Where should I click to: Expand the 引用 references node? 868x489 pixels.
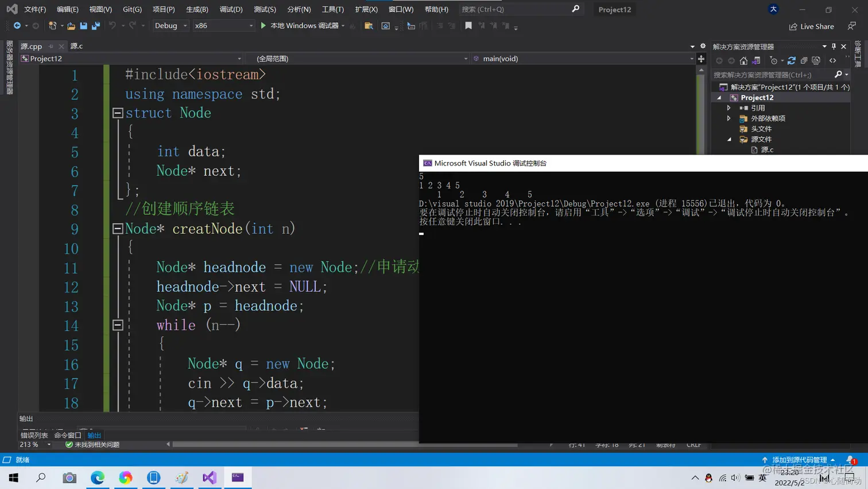729,108
